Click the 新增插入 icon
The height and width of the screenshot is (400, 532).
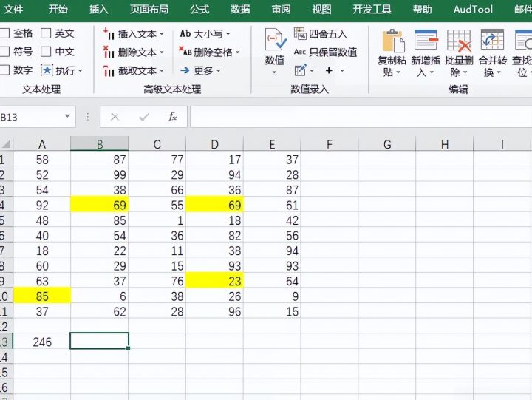pyautogui.click(x=426, y=41)
